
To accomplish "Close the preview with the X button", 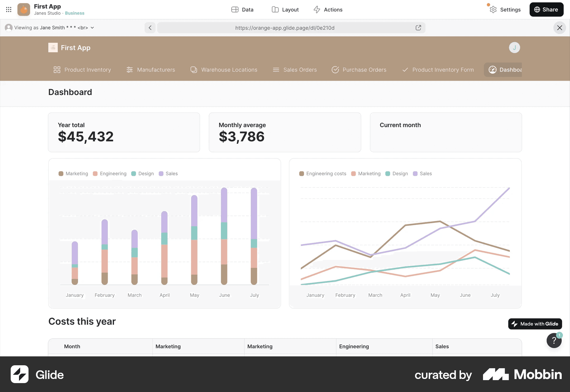I will (x=559, y=28).
